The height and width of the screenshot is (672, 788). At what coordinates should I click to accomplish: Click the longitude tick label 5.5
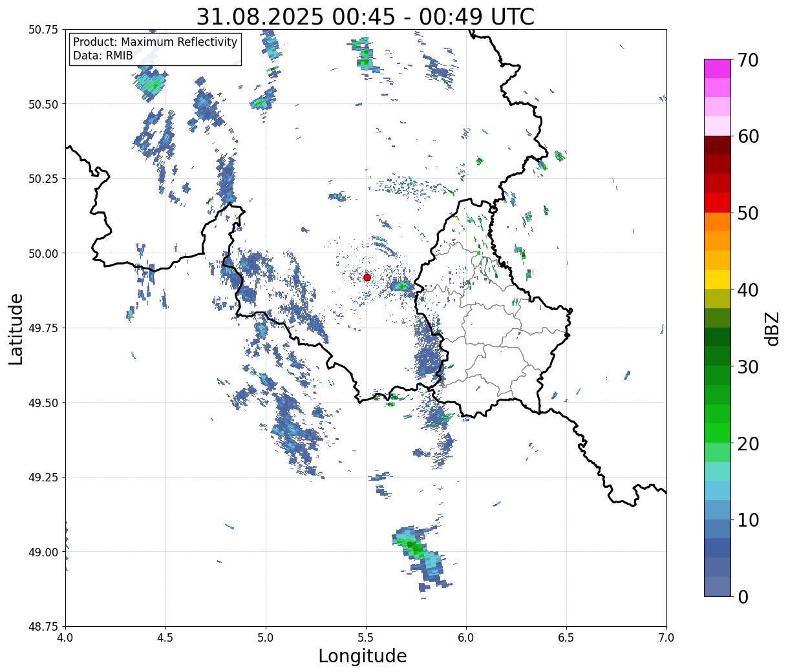(x=366, y=638)
